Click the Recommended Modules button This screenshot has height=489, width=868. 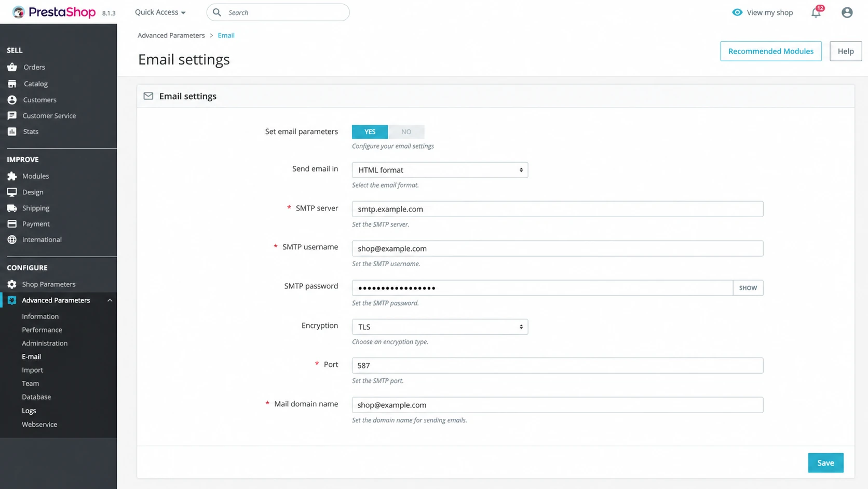(x=771, y=51)
